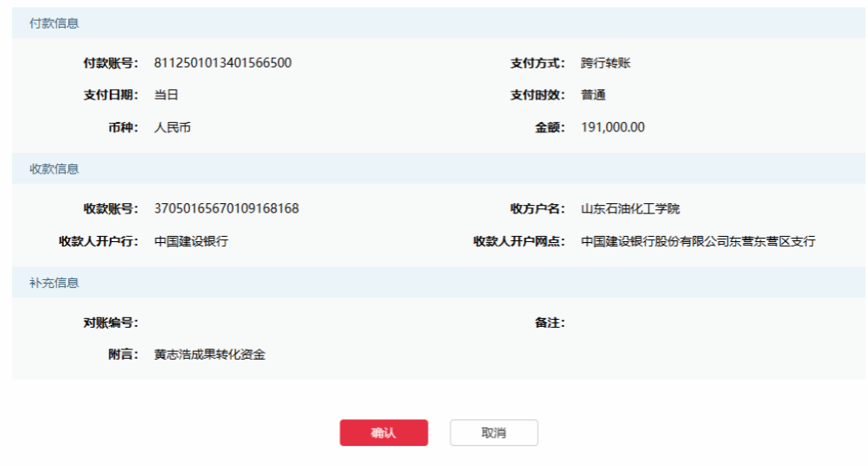This screenshot has height=466, width=868.
Task: Click the red 确认 button
Action: point(383,433)
